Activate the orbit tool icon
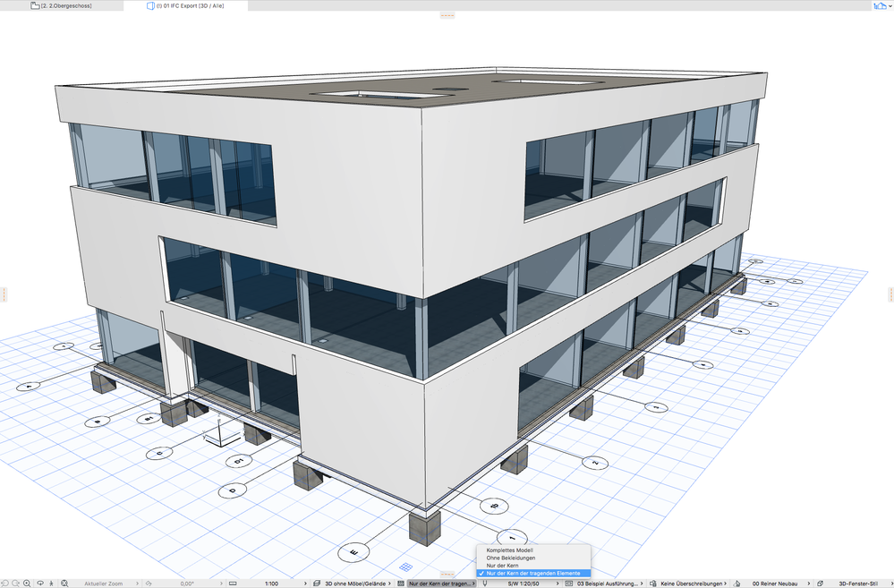894x588 pixels. (x=40, y=584)
